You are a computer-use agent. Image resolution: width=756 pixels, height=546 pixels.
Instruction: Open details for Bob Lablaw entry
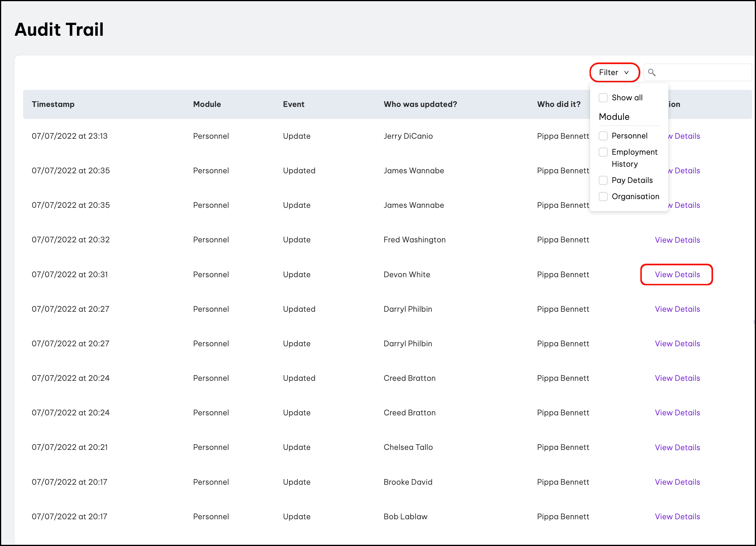(677, 516)
